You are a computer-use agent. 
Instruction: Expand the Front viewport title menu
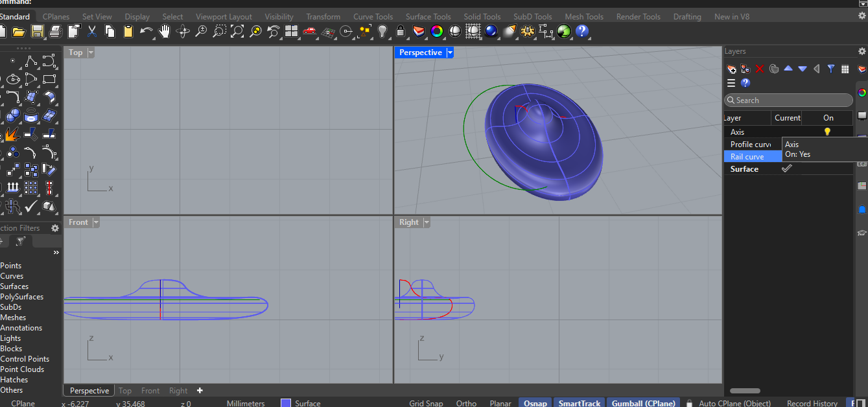[x=95, y=222]
